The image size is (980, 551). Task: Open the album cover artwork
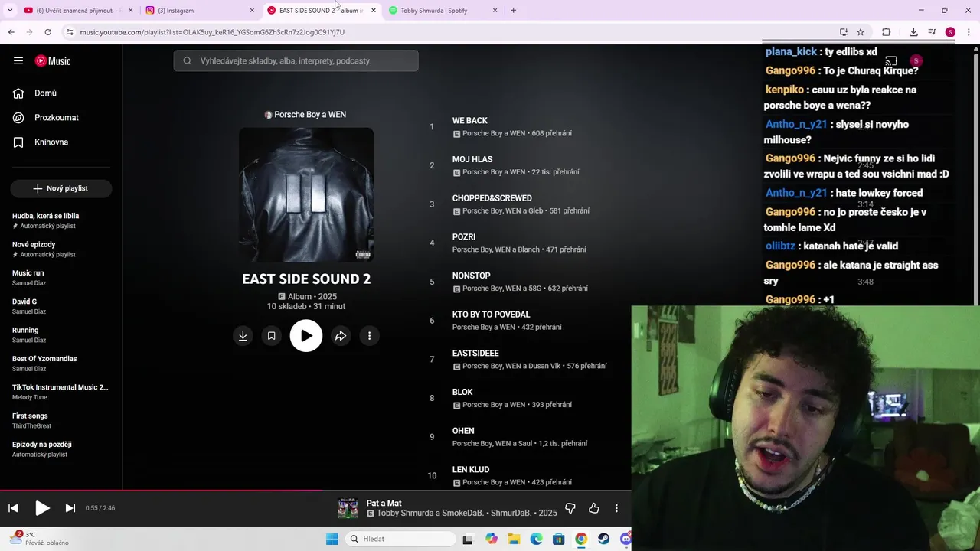pos(306,194)
